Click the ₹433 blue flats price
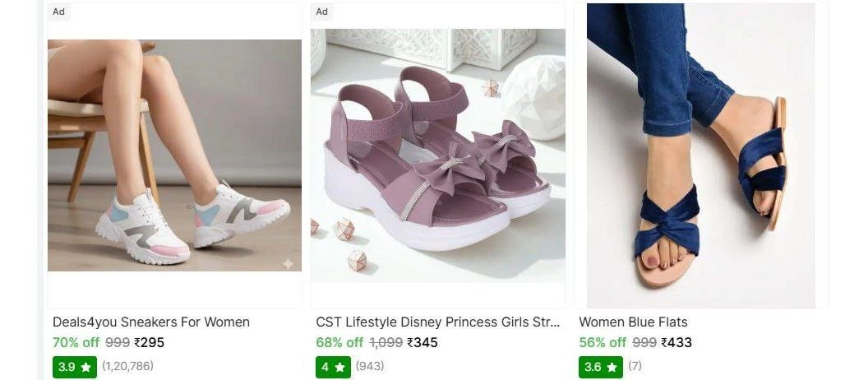This screenshot has width=868, height=380. tap(676, 342)
